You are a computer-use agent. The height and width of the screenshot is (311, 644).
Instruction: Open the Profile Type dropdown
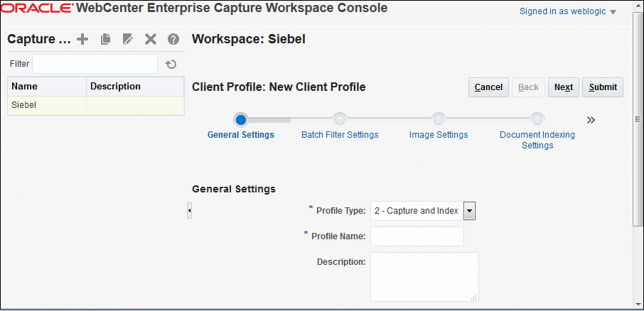click(469, 211)
